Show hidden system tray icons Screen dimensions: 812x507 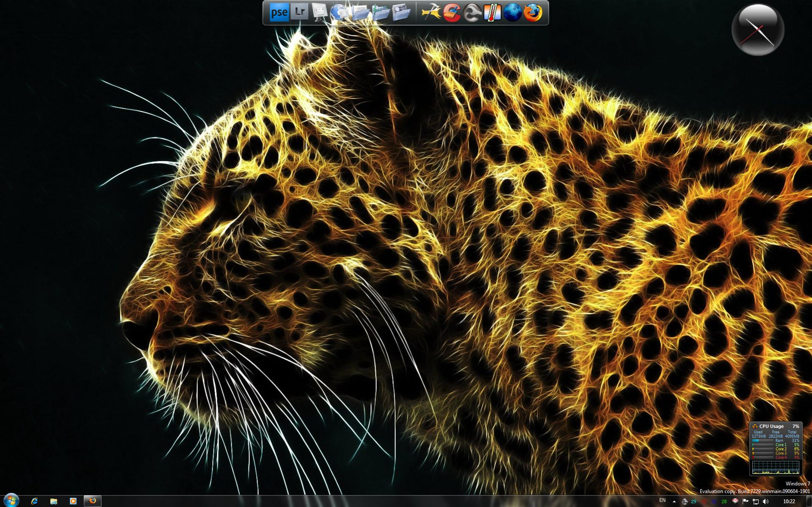coord(674,501)
